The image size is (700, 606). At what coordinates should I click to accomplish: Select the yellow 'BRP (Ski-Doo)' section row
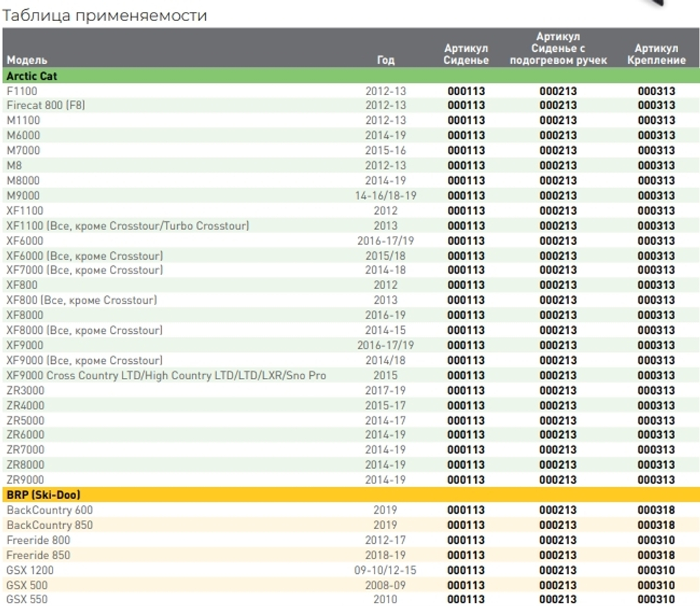pyautogui.click(x=43, y=495)
